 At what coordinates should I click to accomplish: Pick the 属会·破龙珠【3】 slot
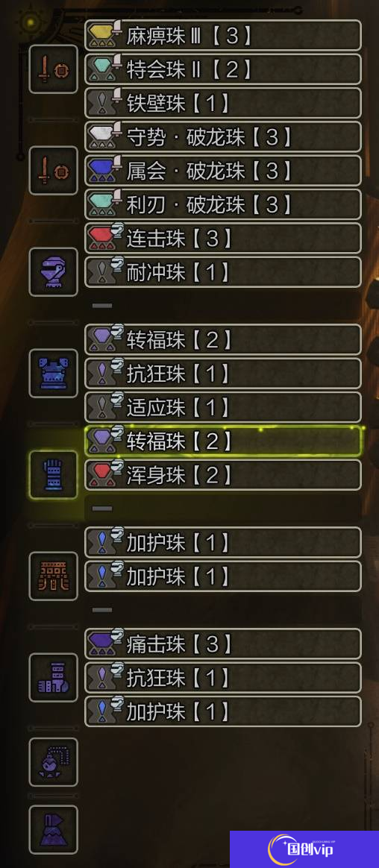click(x=223, y=171)
